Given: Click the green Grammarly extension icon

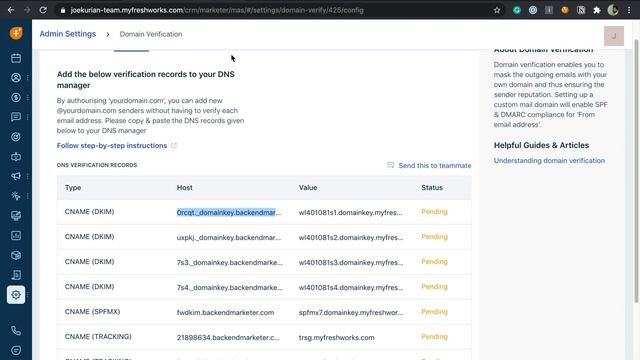Looking at the screenshot, I should 517,10.
